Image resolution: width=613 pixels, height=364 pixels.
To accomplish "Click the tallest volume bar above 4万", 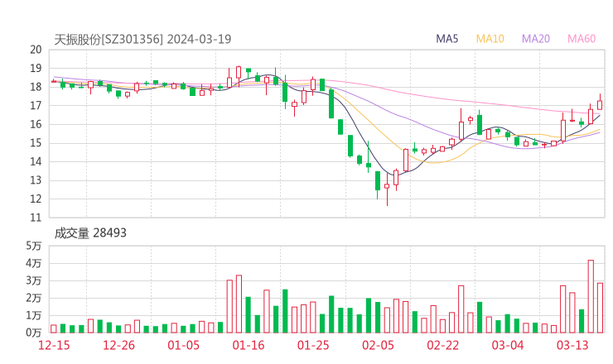I will 591,296.
